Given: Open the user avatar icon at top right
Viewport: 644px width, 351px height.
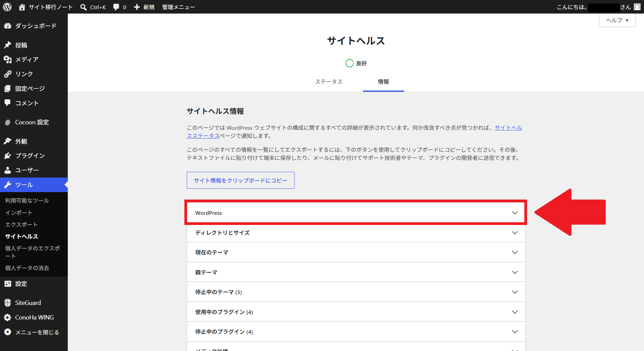Looking at the screenshot, I should (637, 7).
